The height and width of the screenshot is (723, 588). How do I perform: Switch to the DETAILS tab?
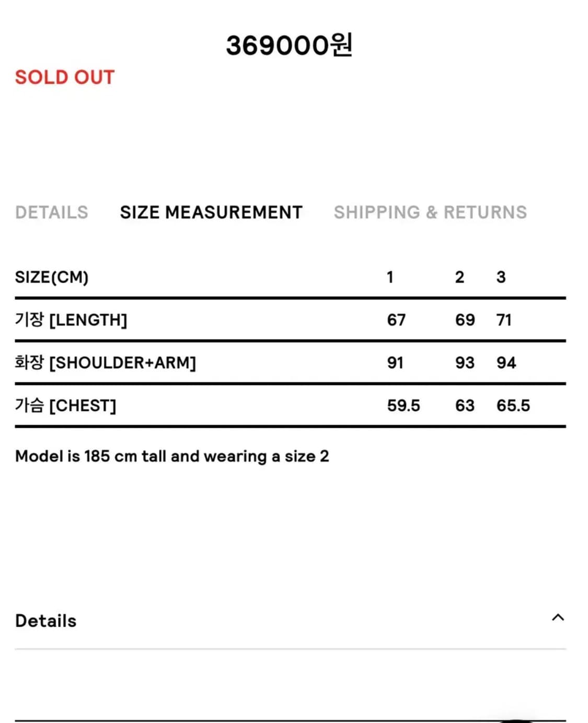click(52, 212)
